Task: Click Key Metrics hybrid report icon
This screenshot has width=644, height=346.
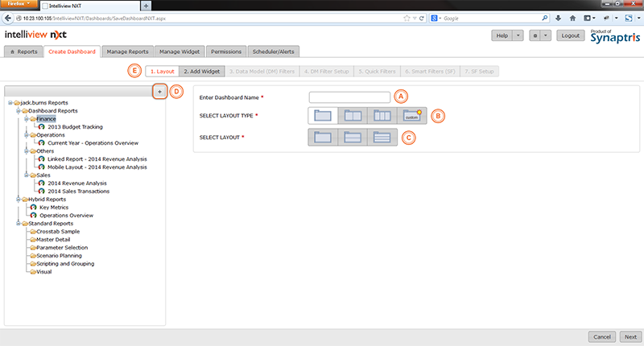Action: point(33,208)
